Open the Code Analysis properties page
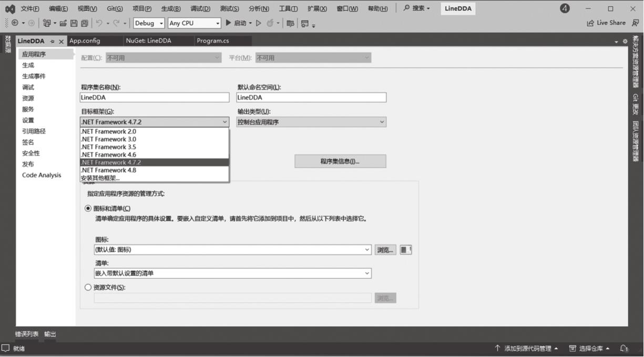 coord(42,175)
